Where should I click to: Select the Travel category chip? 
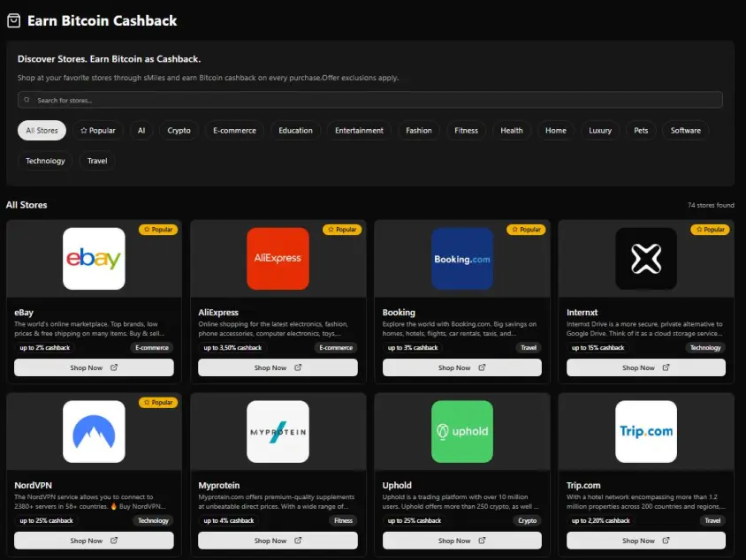pyautogui.click(x=97, y=161)
